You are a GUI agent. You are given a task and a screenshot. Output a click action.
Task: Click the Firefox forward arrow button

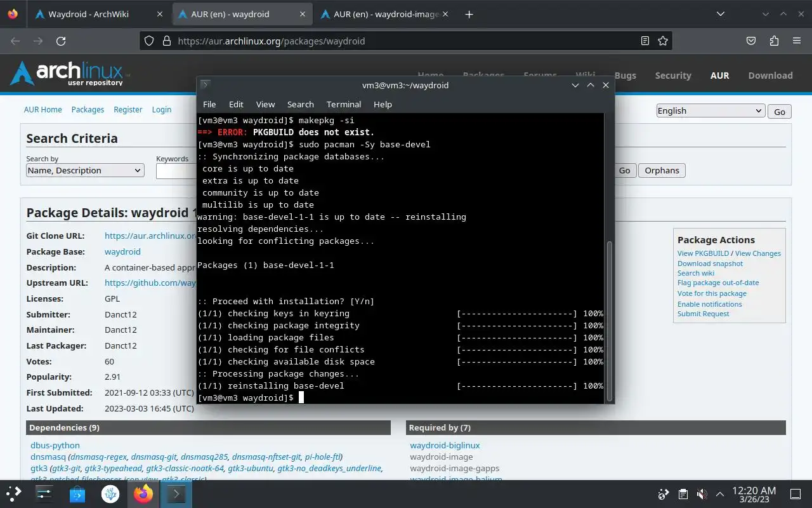click(38, 41)
